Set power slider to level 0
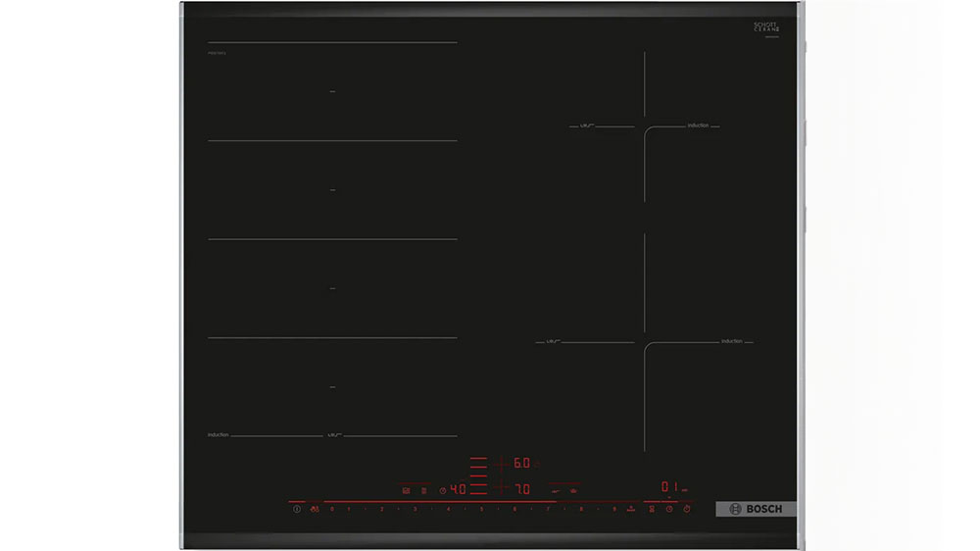Viewport: 980px width, 551px height. 332,509
